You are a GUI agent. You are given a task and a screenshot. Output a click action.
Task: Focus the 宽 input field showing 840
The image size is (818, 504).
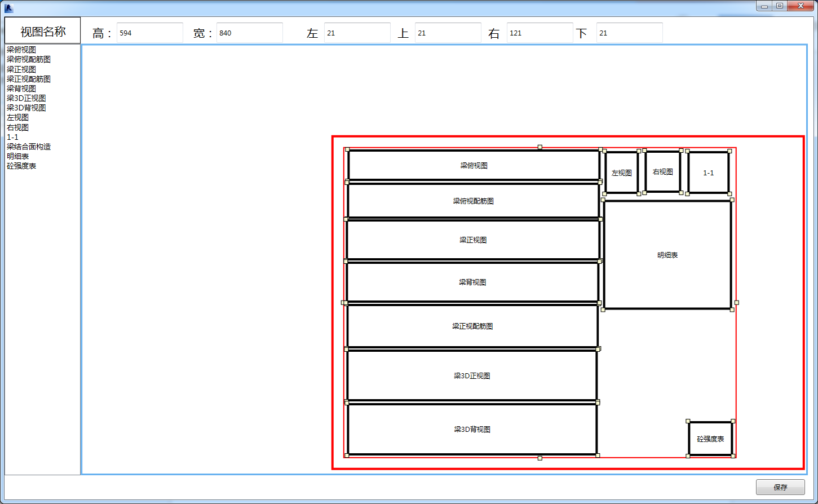pyautogui.click(x=250, y=33)
